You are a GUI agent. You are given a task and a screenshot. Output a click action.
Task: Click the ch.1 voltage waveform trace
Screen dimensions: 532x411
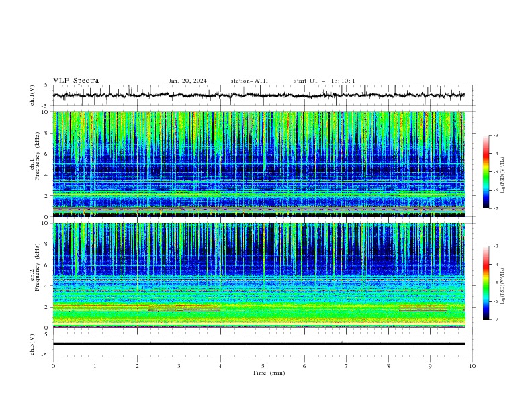pos(259,95)
